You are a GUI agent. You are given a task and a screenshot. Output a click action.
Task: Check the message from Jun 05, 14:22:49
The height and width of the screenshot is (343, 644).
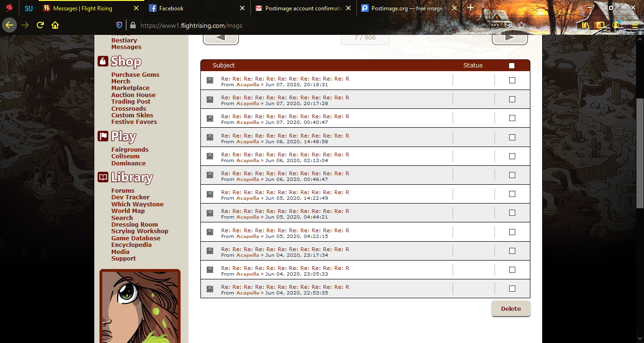(512, 194)
